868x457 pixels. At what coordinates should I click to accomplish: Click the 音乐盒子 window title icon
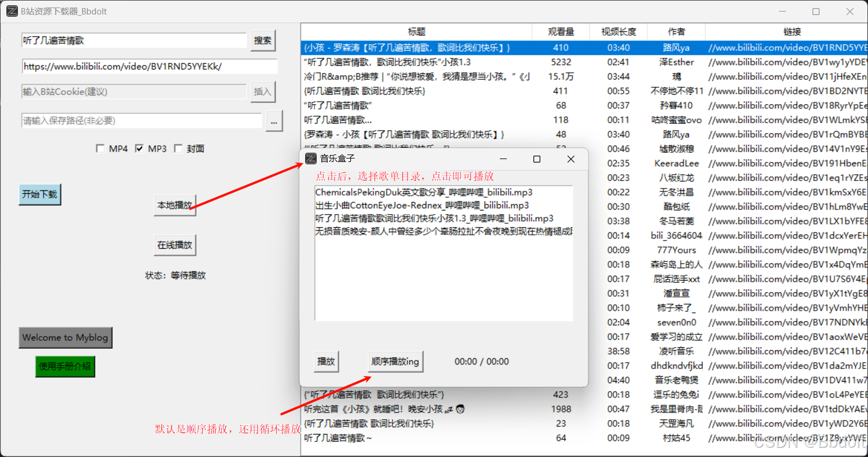pos(311,159)
